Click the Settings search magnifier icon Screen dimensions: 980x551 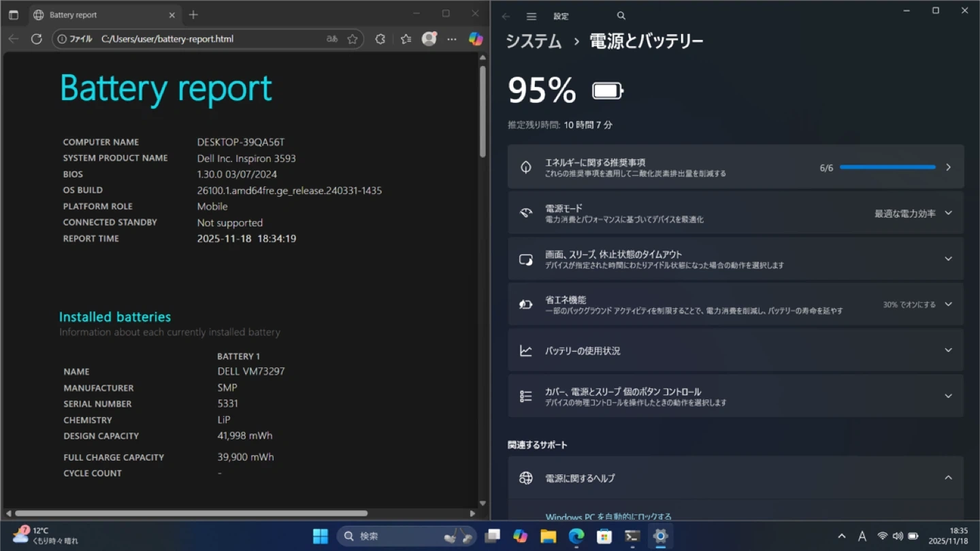point(621,16)
